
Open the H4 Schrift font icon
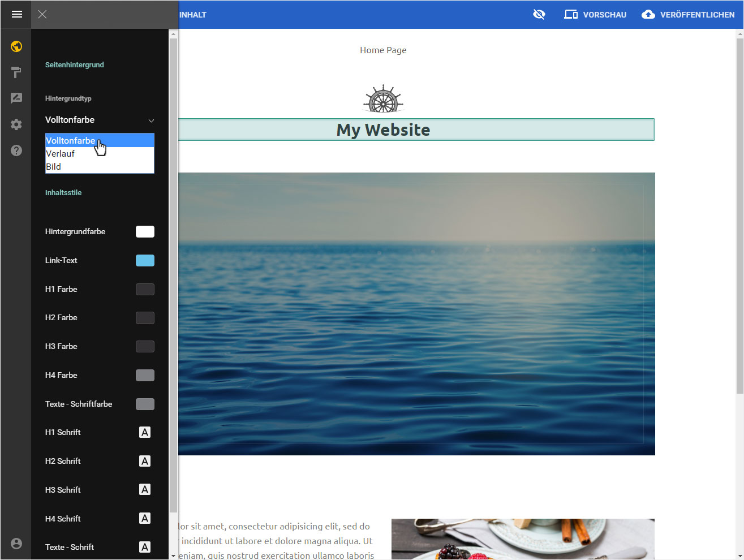pos(145,519)
